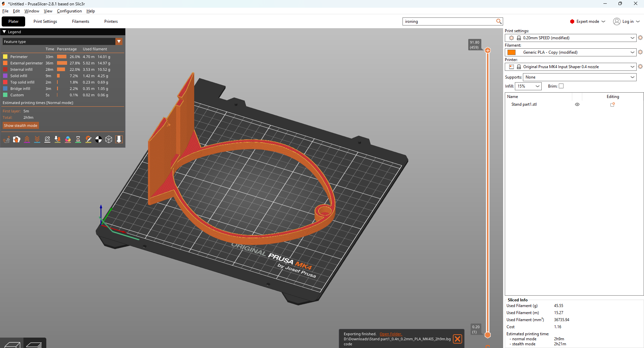Click printer preset compatibility icon
644x348 pixels.
tap(512, 67)
